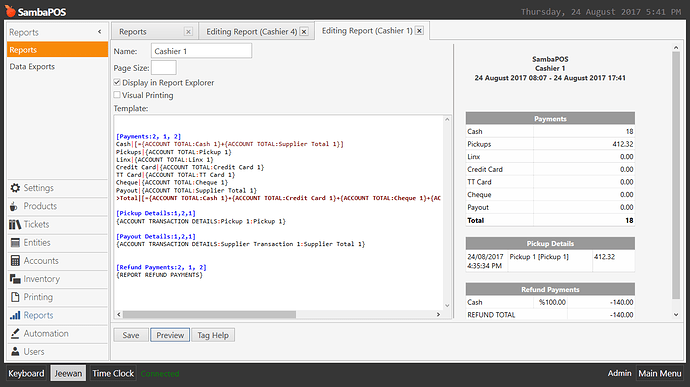Click the Admin label

click(620, 373)
